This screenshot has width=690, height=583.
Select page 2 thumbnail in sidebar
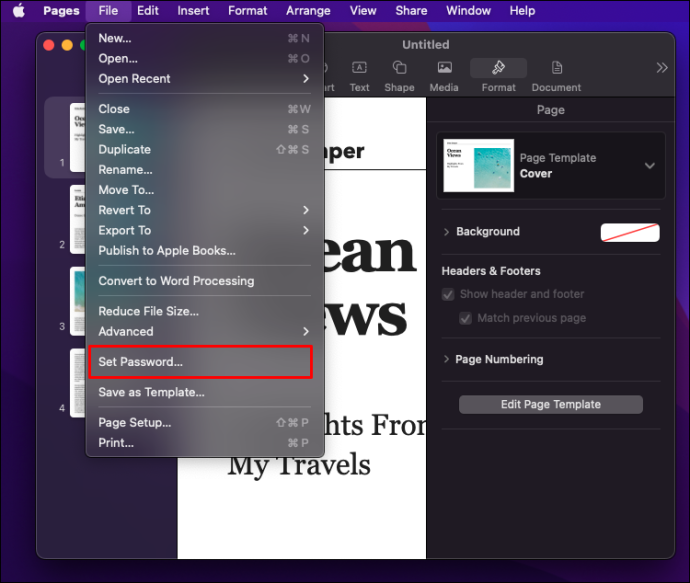[77, 219]
